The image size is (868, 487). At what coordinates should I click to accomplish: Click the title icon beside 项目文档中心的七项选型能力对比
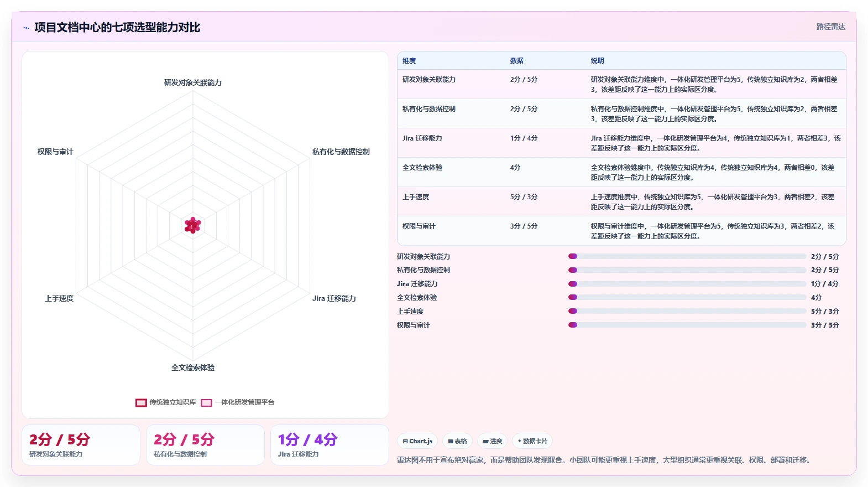coord(26,28)
